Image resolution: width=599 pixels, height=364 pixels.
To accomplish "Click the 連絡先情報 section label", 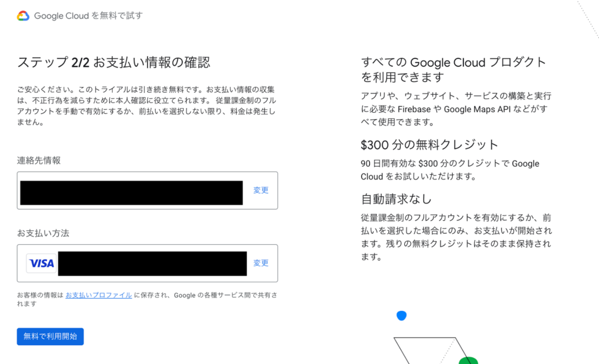I will 39,161.
